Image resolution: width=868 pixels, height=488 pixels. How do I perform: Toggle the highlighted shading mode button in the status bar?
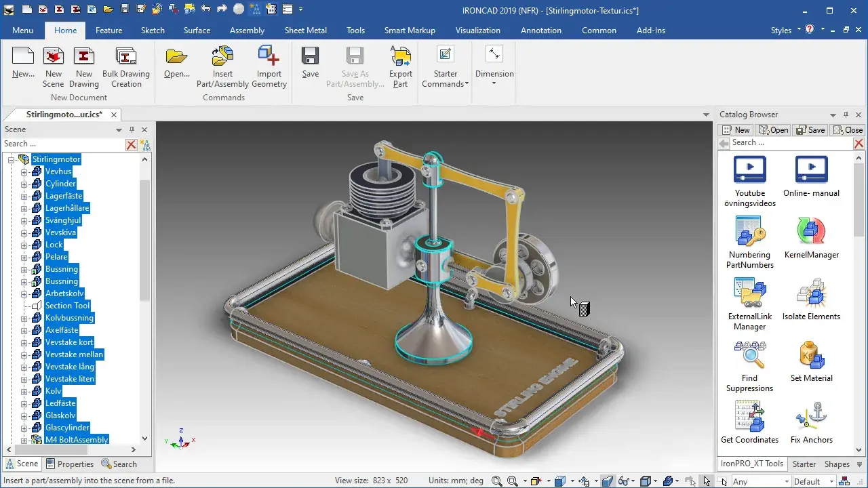tap(608, 481)
